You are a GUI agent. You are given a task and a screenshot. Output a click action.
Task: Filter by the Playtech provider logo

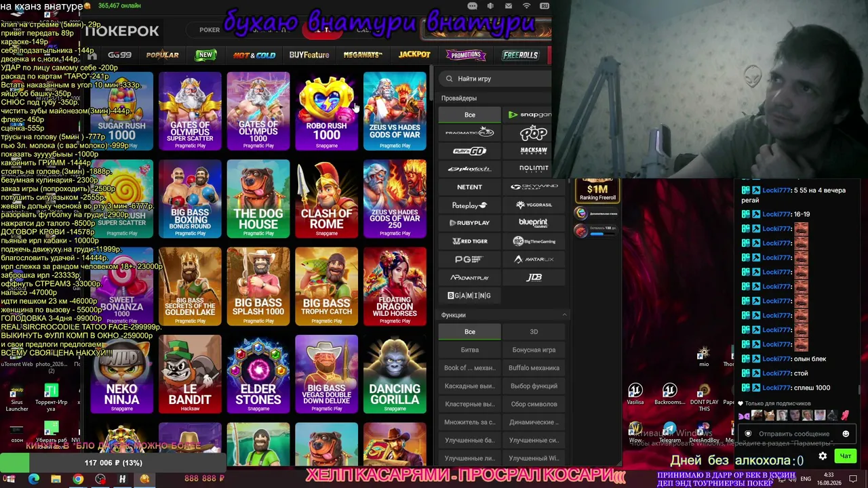[x=469, y=168]
